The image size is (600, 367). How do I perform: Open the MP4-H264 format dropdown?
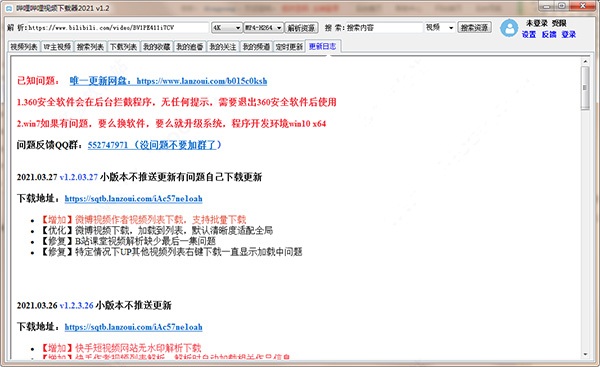263,28
